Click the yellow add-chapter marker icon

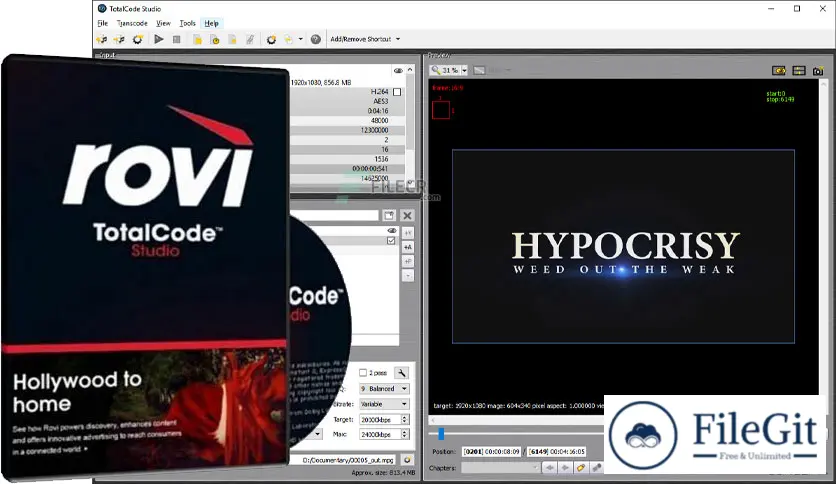click(581, 467)
